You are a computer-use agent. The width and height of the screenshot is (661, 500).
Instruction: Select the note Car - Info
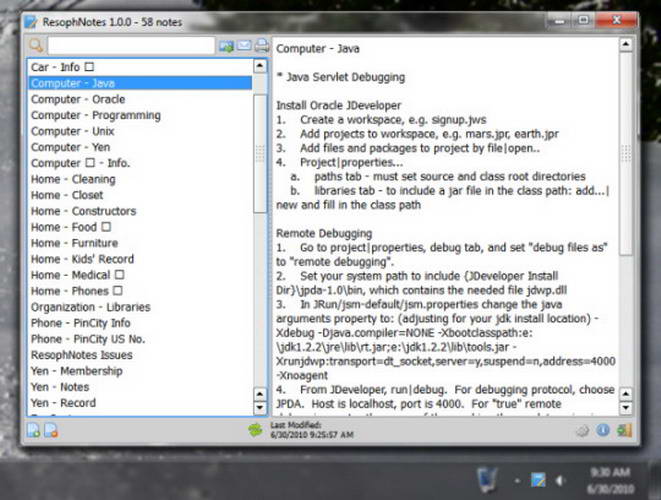pyautogui.click(x=140, y=67)
